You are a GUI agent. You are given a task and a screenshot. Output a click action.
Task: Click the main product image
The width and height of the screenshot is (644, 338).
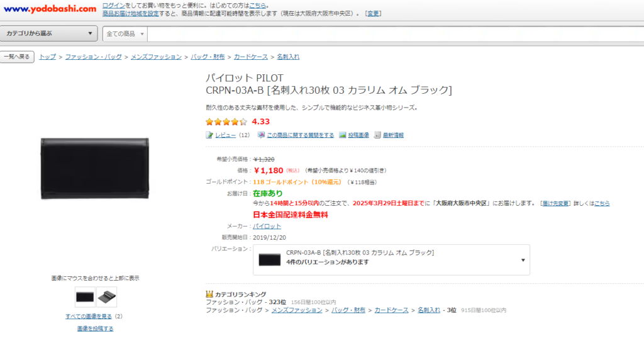[x=95, y=169]
